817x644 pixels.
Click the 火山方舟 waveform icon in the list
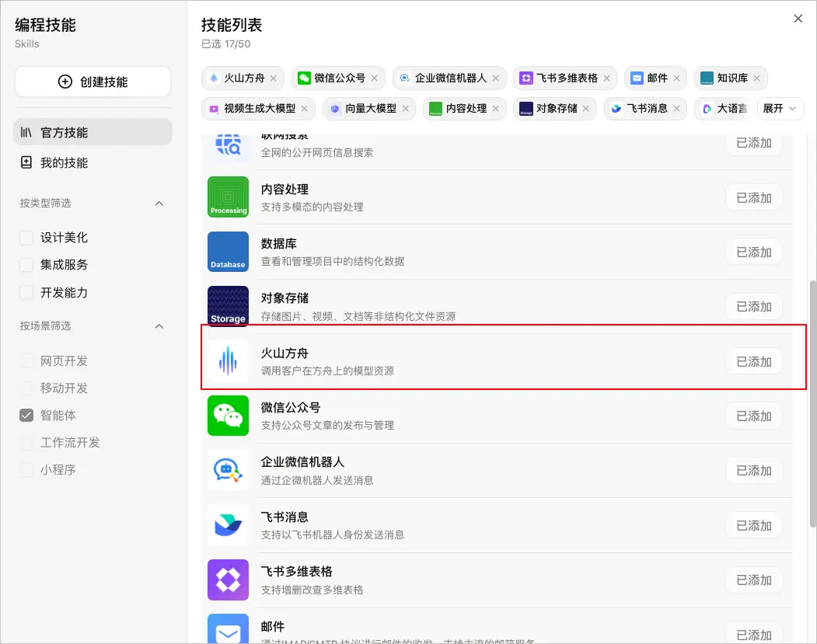click(228, 361)
